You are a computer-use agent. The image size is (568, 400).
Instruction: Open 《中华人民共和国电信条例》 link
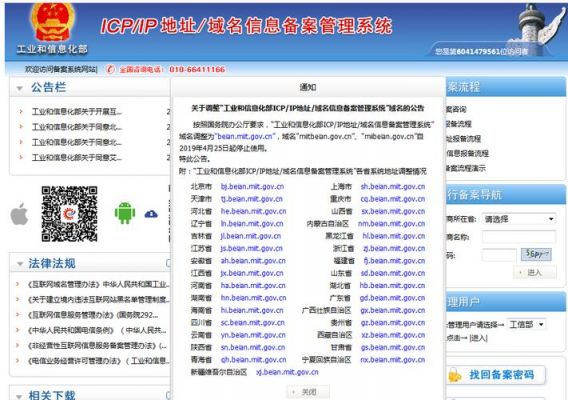tap(97, 330)
